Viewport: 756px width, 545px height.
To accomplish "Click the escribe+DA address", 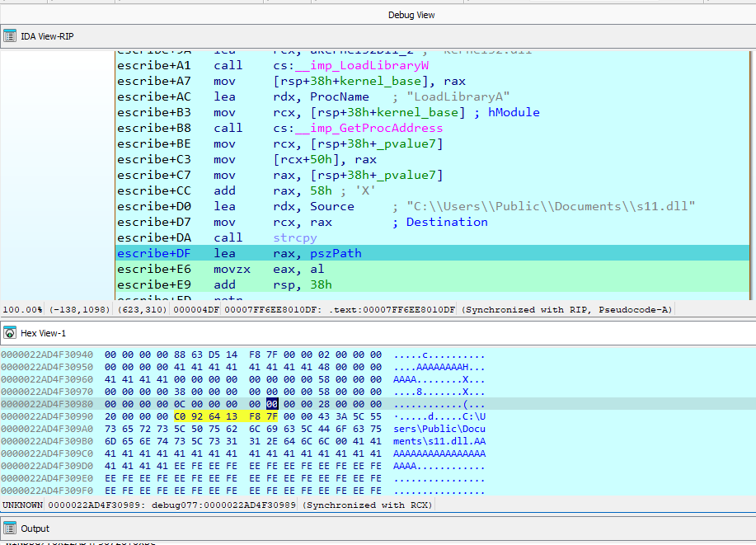I will 154,237.
